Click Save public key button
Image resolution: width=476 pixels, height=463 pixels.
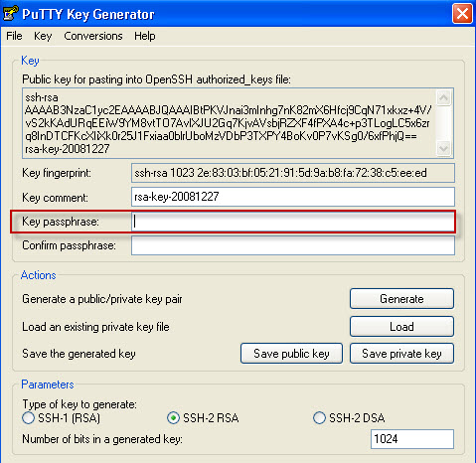[x=291, y=354]
